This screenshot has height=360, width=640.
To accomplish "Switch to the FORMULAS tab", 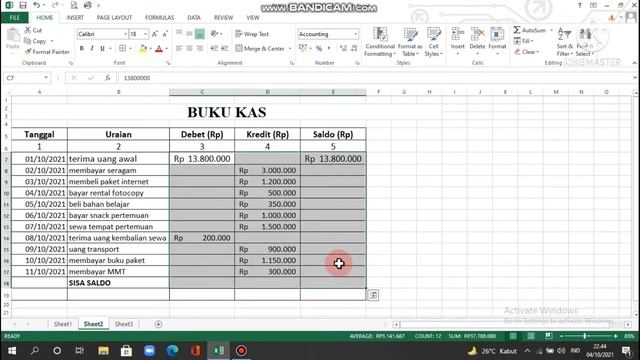I will click(x=160, y=18).
